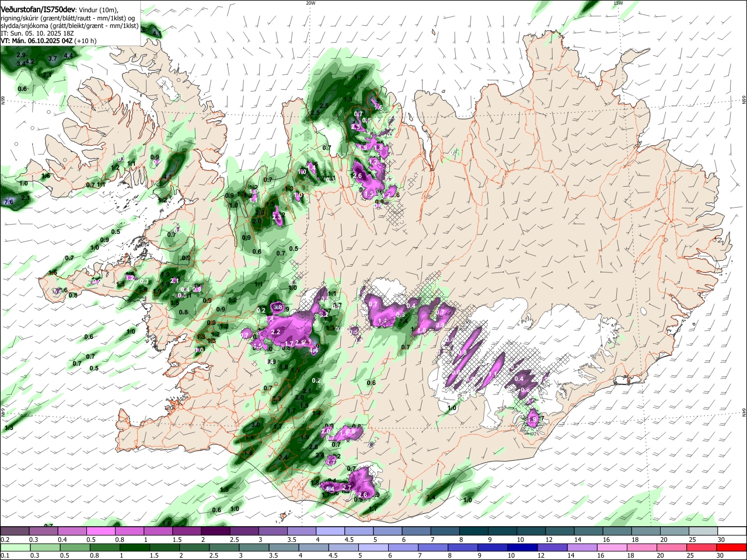Click the '2.9' precipitation value
Image resolution: width=747 pixels, height=560 pixels.
(21, 55)
